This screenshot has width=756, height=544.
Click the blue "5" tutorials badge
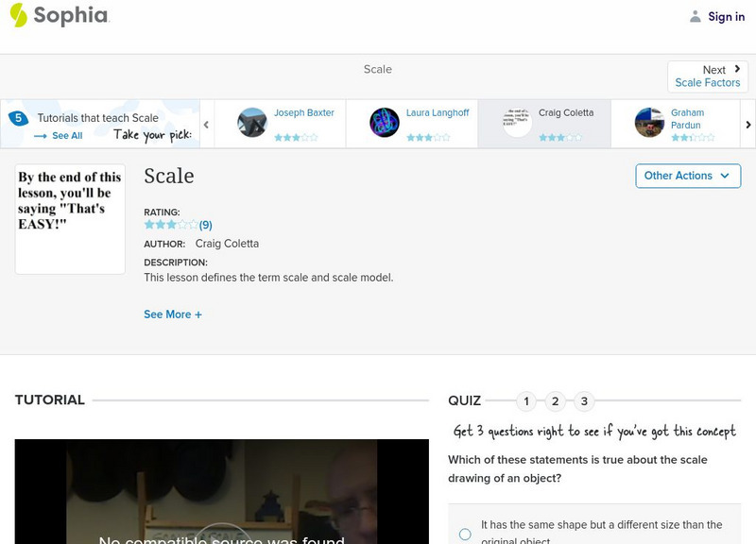point(17,117)
